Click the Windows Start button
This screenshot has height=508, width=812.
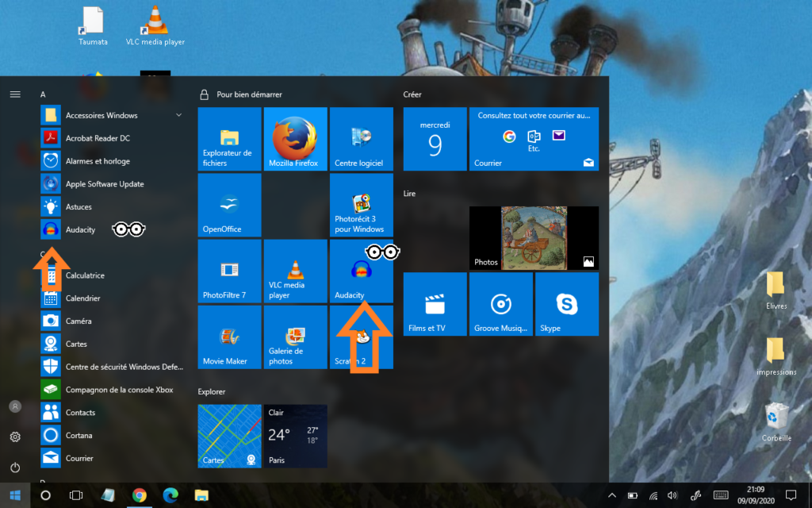tap(15, 495)
